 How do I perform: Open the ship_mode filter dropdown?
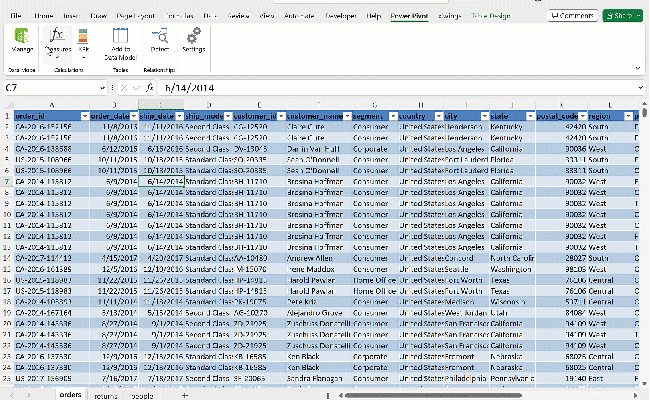[x=228, y=116]
